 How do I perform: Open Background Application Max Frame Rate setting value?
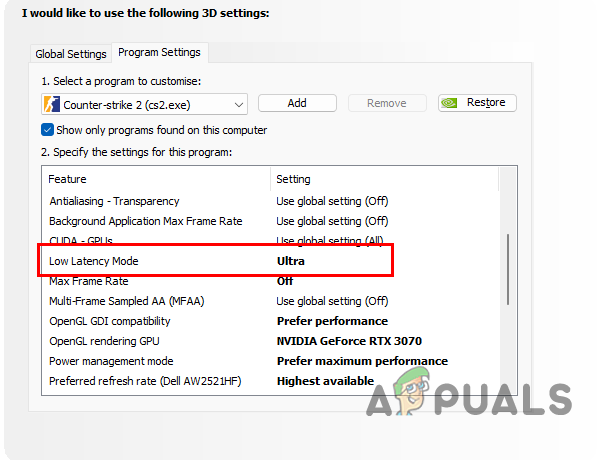click(332, 221)
